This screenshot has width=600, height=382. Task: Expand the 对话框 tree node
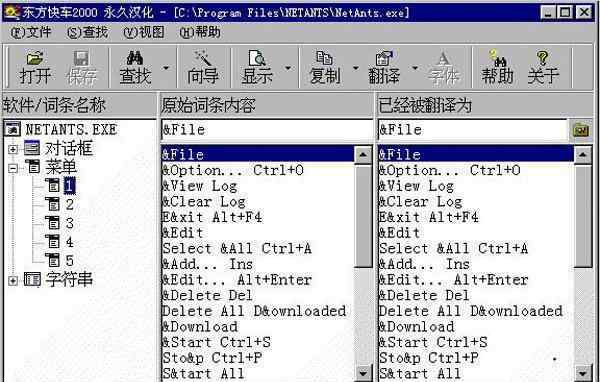[13, 149]
